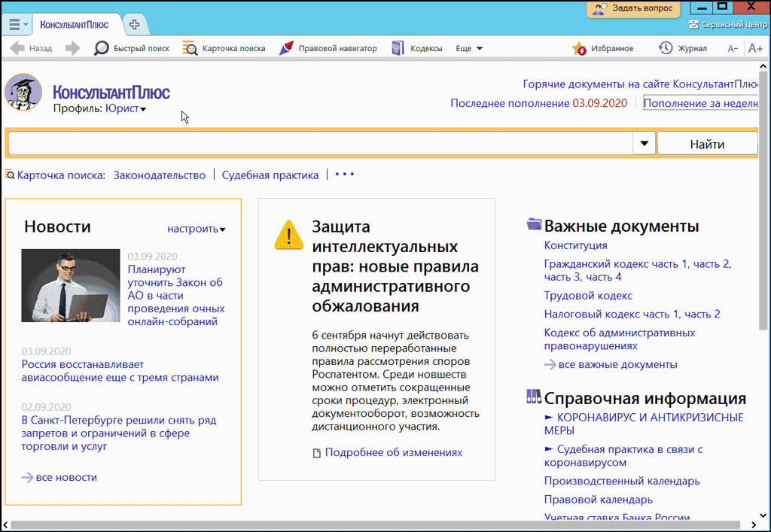This screenshot has width=771, height=532.
Task: Click the vertical scrollbar up arrow
Action: point(763,65)
